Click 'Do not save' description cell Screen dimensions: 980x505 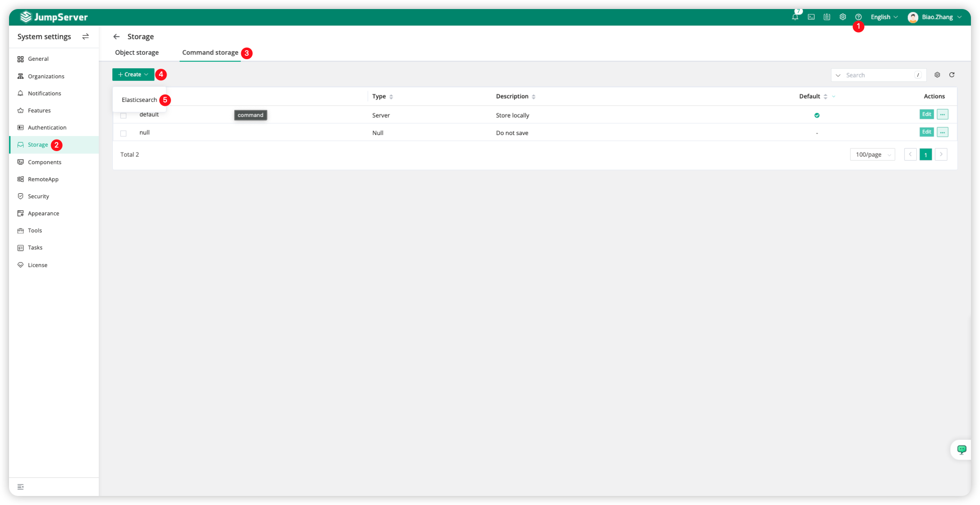click(512, 133)
